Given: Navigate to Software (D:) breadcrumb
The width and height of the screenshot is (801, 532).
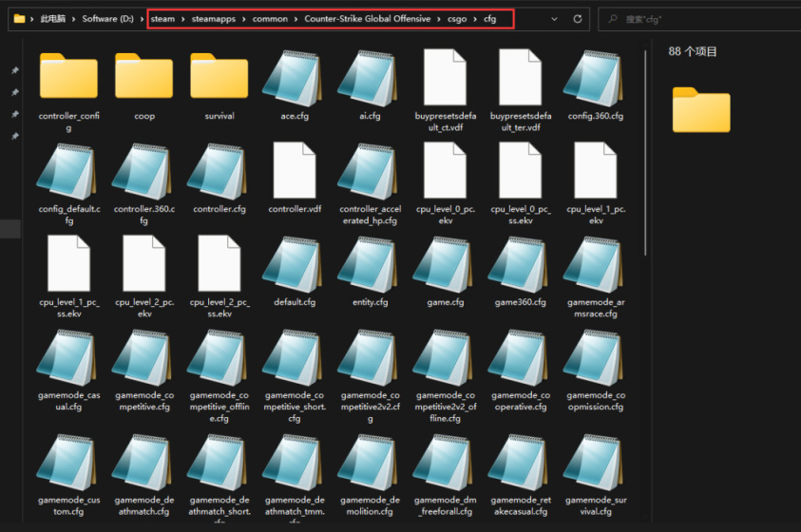Looking at the screenshot, I should tap(107, 19).
